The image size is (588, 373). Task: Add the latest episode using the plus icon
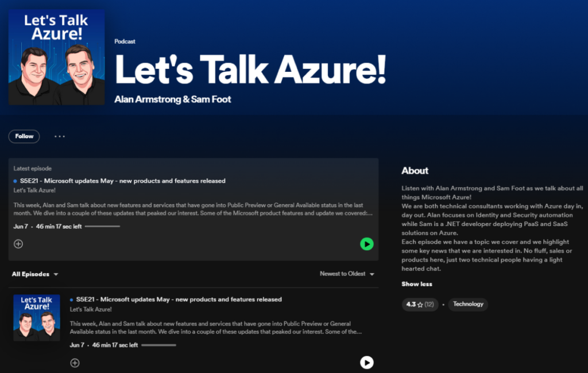(18, 244)
